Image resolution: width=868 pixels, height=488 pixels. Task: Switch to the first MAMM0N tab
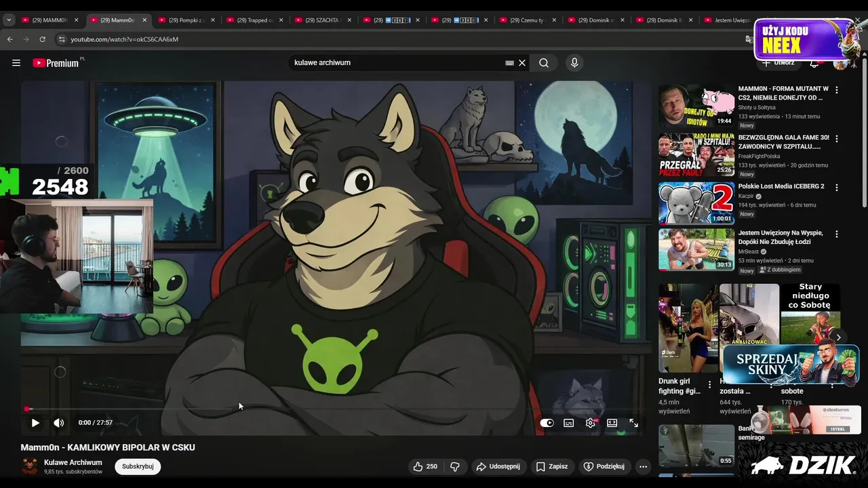50,20
